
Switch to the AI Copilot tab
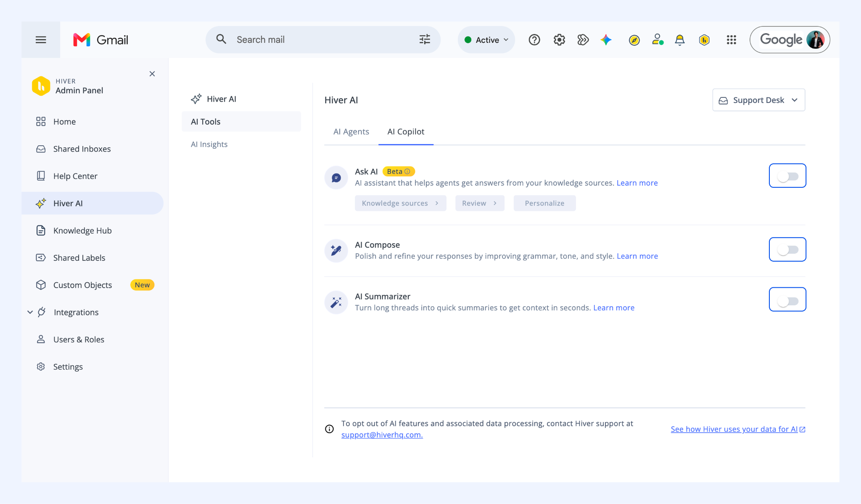pos(406,132)
